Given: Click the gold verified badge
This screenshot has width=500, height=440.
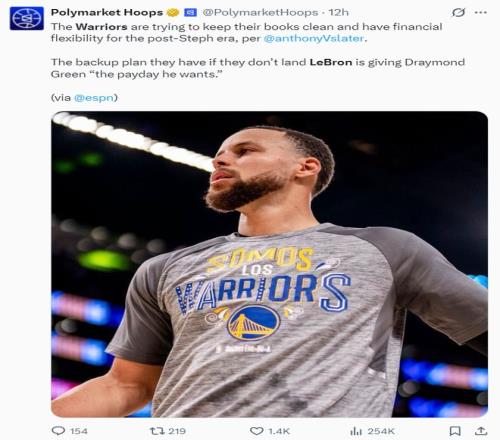Looking at the screenshot, I should click(173, 13).
